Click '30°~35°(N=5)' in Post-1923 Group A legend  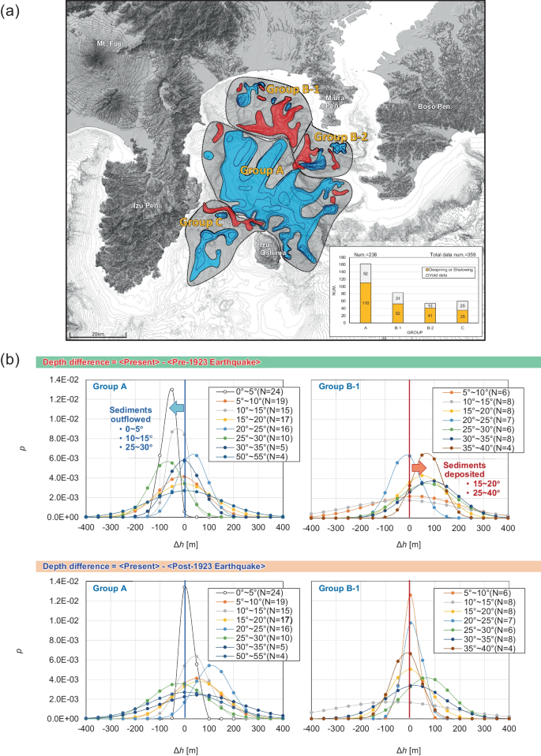[x=250, y=647]
